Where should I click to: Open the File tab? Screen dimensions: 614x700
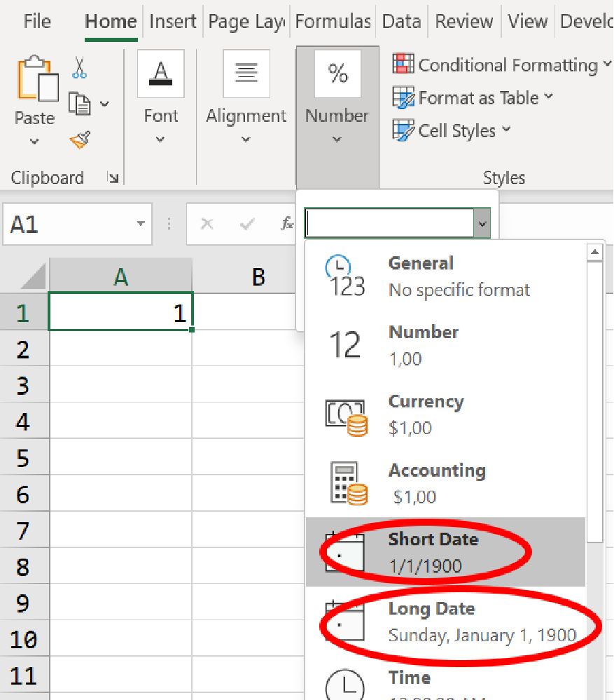coord(37,21)
